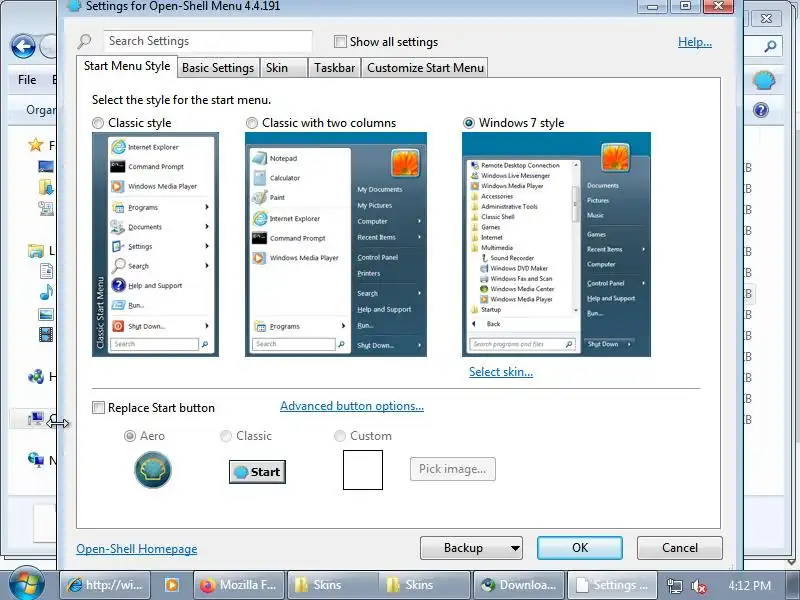The width and height of the screenshot is (800, 600).
Task: Open the Skin tab
Action: point(283,68)
